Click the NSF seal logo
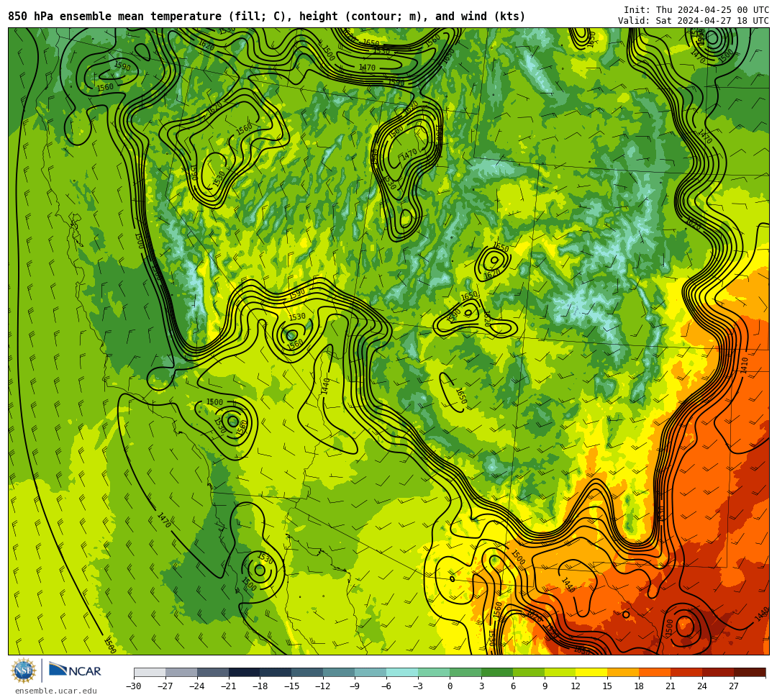 (23, 671)
